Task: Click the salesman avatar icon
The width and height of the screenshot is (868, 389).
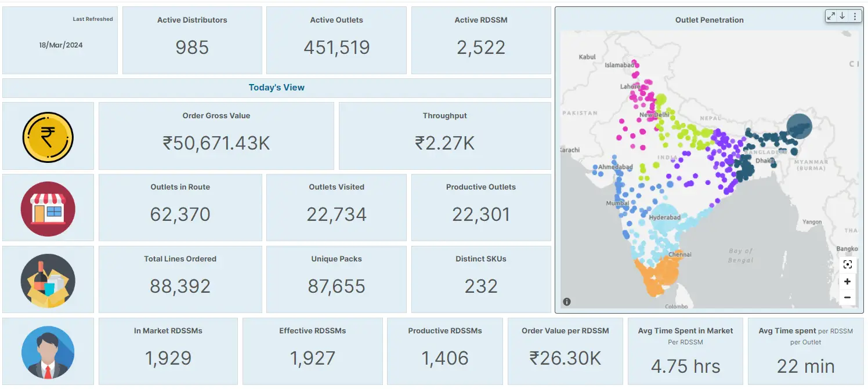Action: click(x=48, y=352)
